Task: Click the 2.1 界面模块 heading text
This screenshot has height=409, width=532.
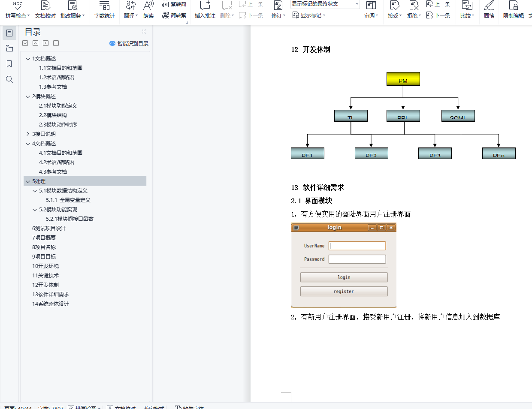Action: (311, 201)
